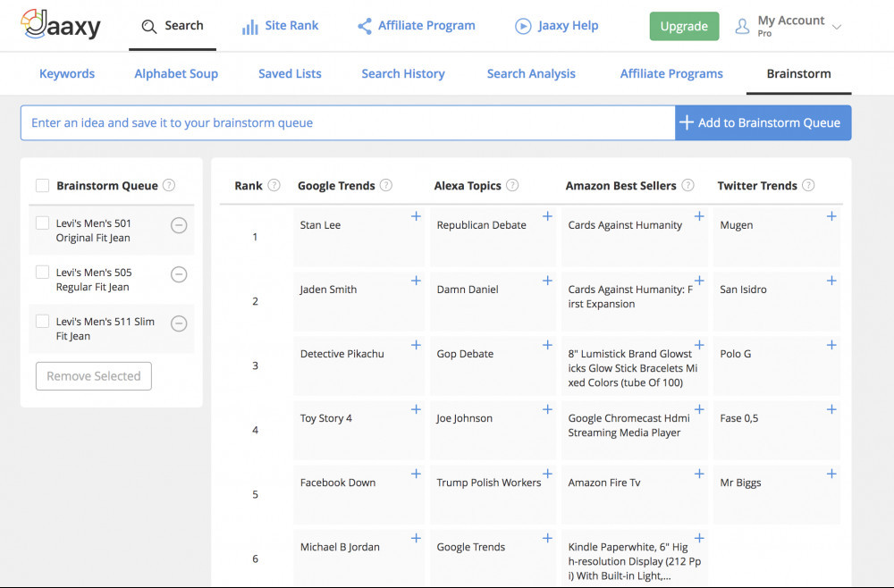Add Joe Johnson to queue
Viewport: 894px width, 588px height.
click(547, 409)
